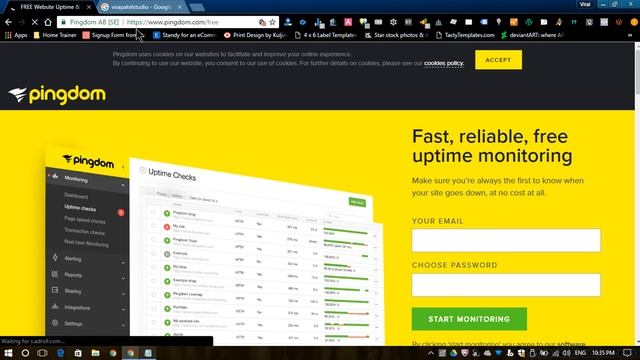Click the volume speaker icon in tray

(567, 353)
